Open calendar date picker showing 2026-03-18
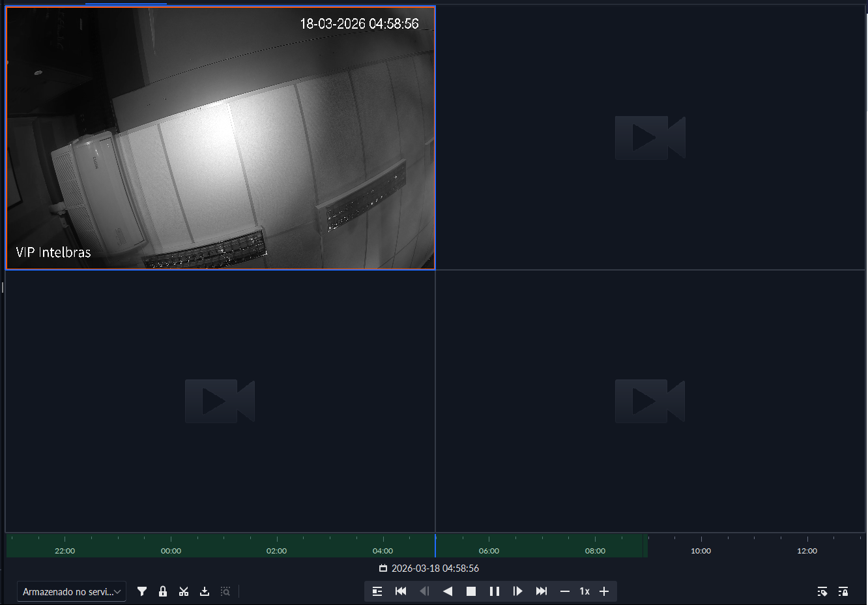The height and width of the screenshot is (605, 868). click(x=383, y=568)
